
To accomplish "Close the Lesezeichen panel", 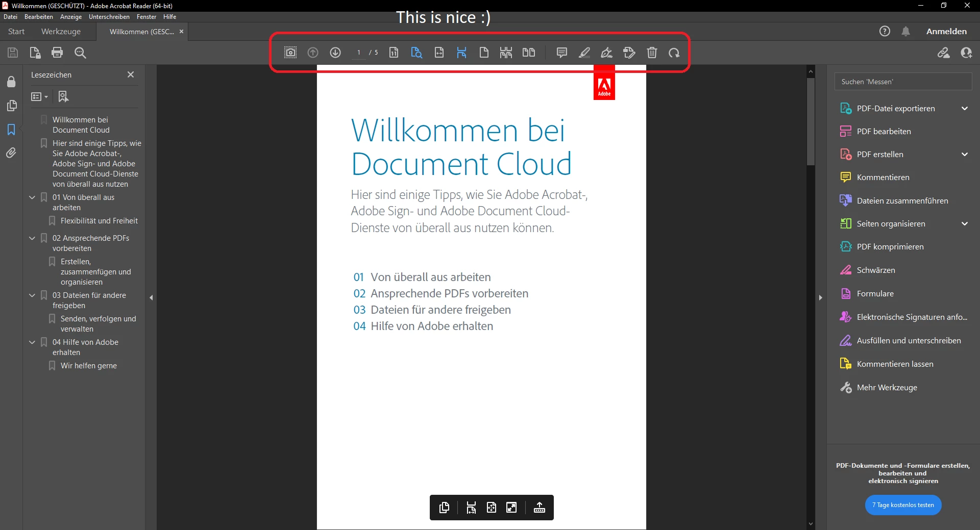I will 131,74.
